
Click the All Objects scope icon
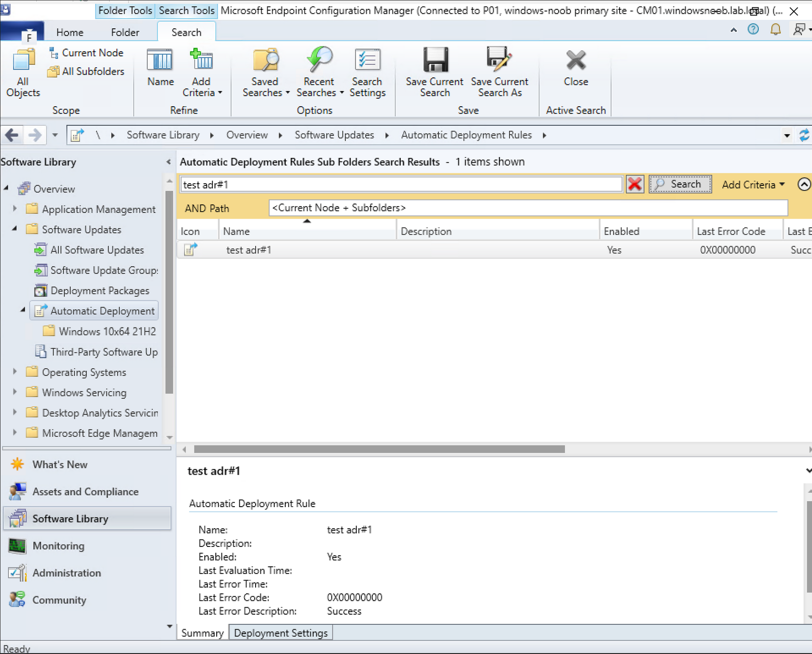point(23,73)
